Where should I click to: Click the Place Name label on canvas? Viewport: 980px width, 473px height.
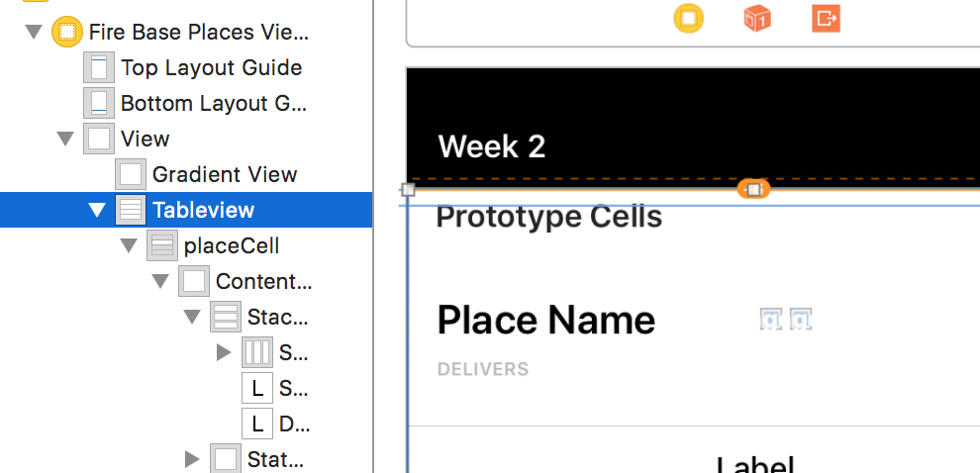[545, 321]
